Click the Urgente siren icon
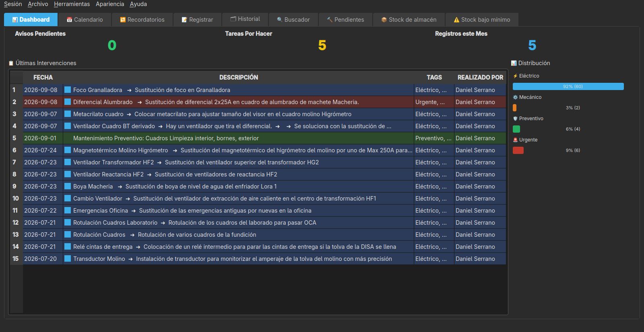 (x=515, y=140)
